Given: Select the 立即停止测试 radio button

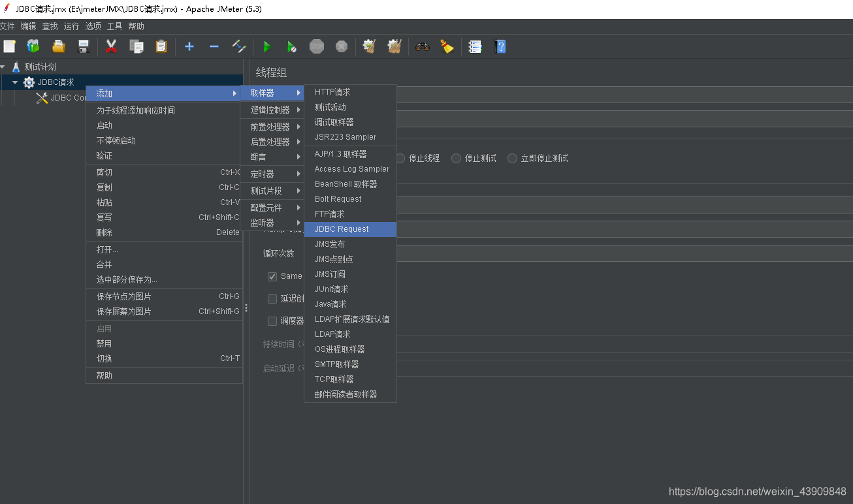Looking at the screenshot, I should pyautogui.click(x=513, y=158).
